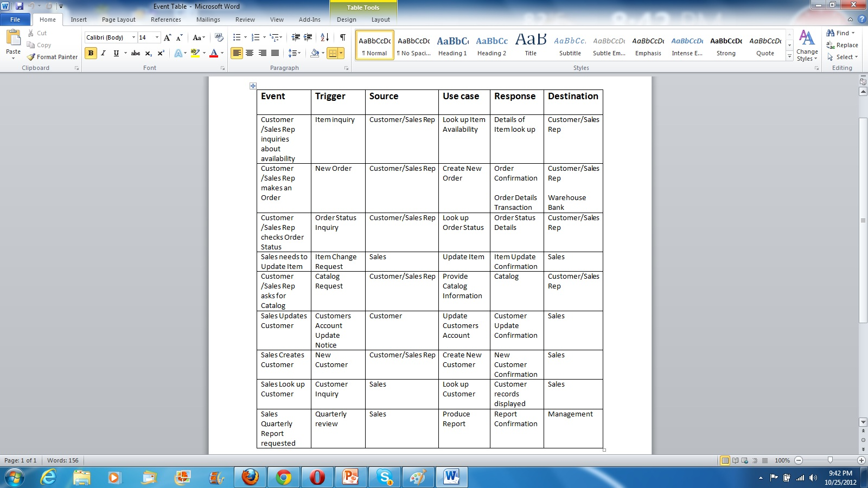The width and height of the screenshot is (868, 488).
Task: Toggle Bold formatting
Action: (x=91, y=53)
